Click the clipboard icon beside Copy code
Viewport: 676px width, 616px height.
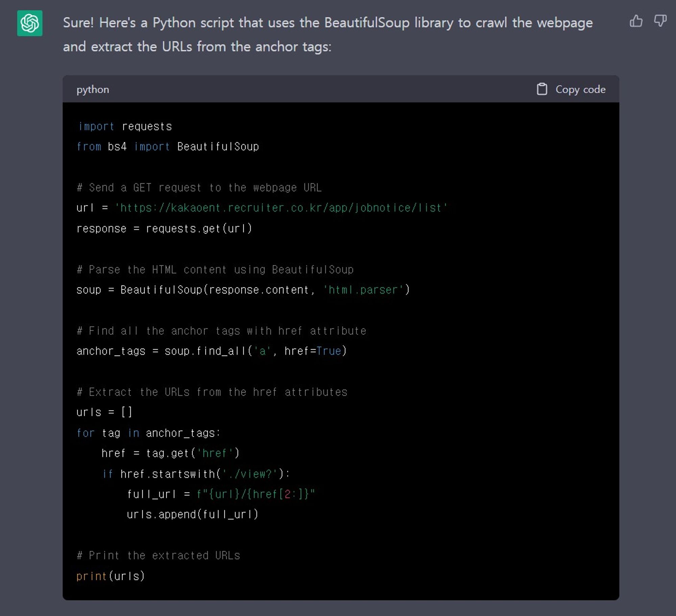point(542,89)
